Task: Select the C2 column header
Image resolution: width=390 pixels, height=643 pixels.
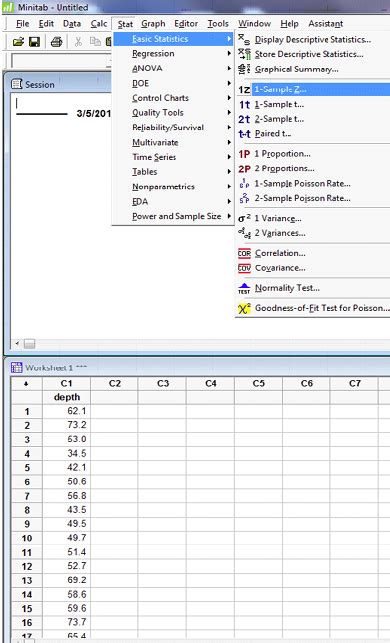Action: pyautogui.click(x=114, y=383)
